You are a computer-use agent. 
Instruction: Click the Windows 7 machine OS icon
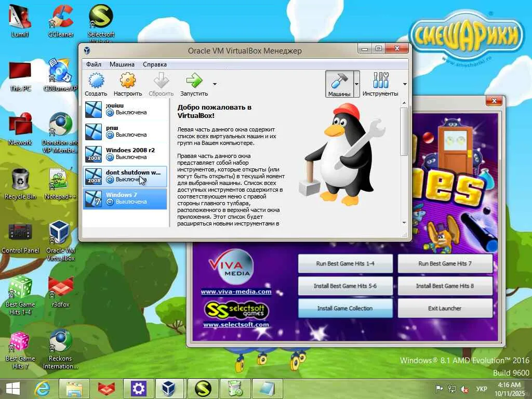pos(94,199)
